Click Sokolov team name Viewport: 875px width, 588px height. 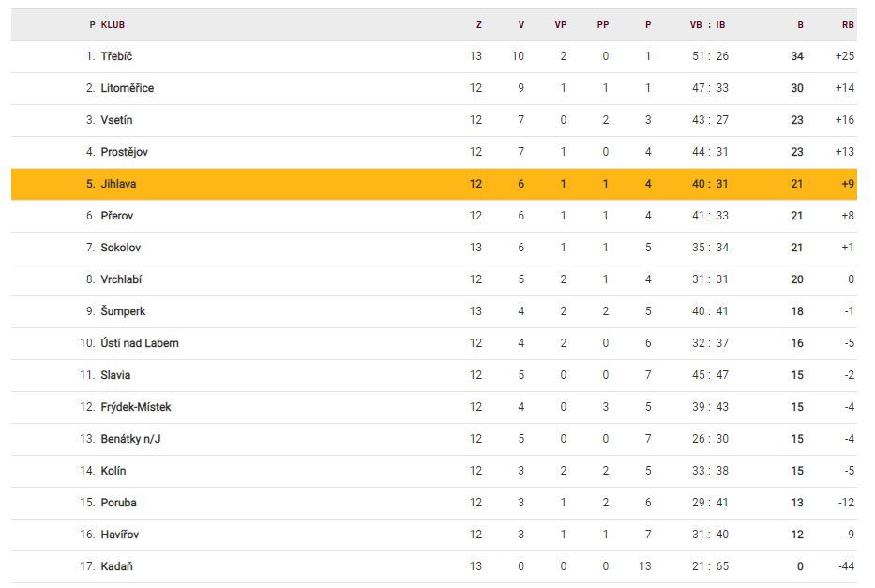(121, 248)
